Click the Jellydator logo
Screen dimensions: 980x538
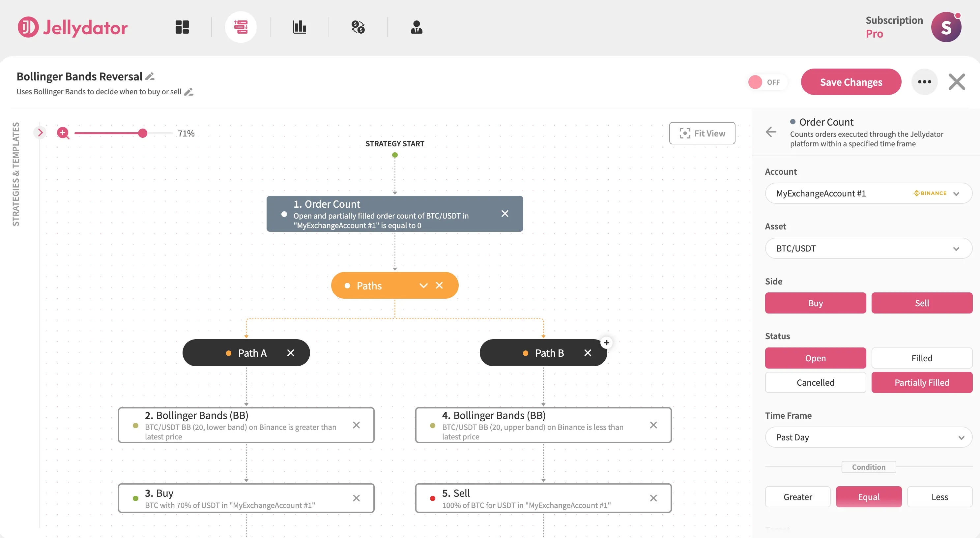point(72,27)
